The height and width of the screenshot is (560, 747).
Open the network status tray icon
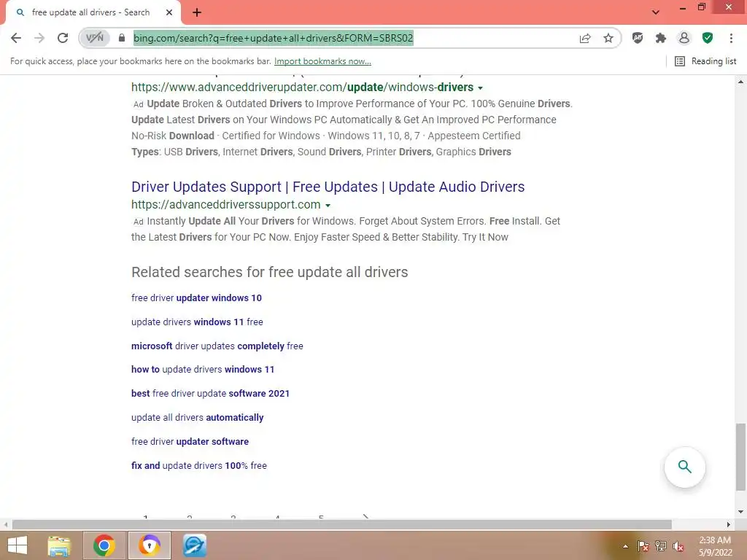click(661, 546)
